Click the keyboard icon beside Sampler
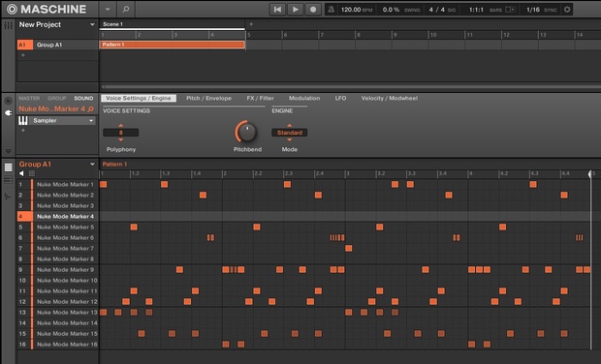 point(23,121)
